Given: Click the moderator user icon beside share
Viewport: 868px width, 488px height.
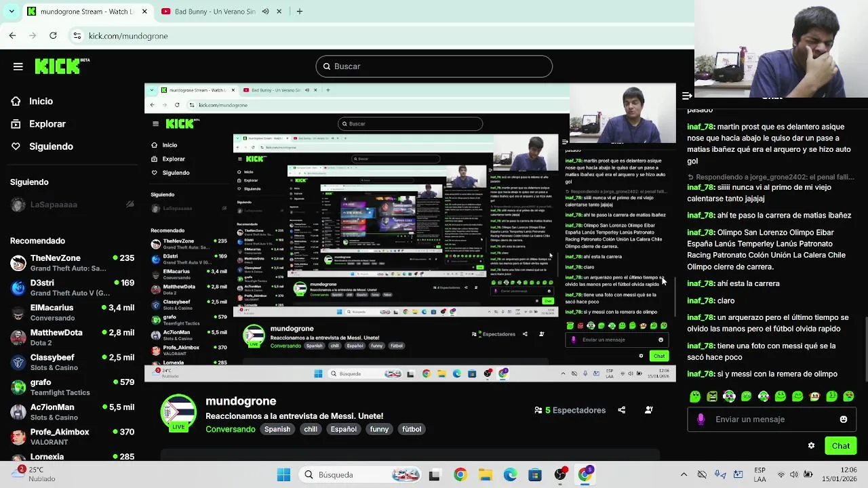Looking at the screenshot, I should pyautogui.click(x=649, y=410).
